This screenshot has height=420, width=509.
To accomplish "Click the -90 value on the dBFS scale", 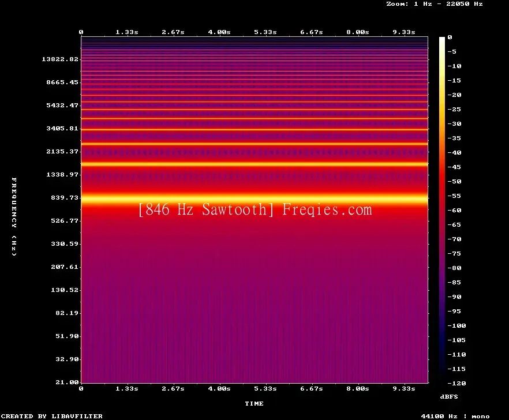I will [x=454, y=297].
